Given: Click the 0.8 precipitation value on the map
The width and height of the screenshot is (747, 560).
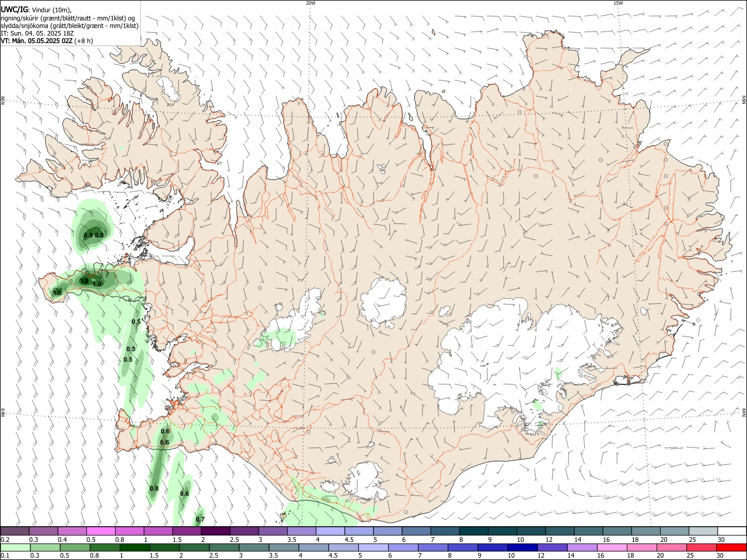Looking at the screenshot, I should click(x=154, y=488).
